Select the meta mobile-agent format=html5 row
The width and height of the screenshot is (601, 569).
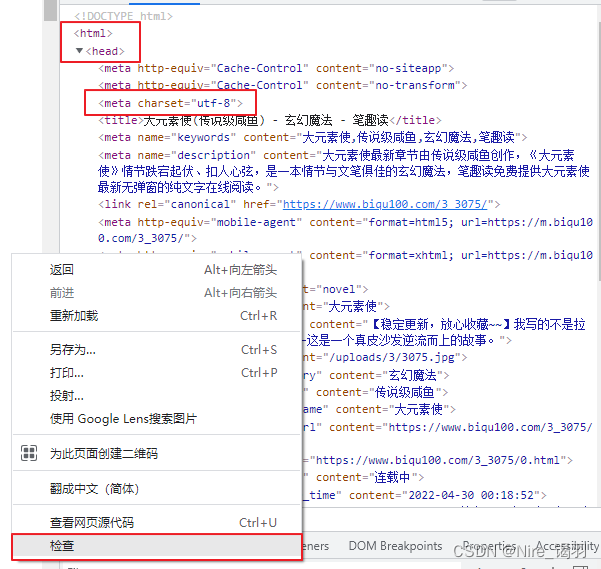(345, 230)
